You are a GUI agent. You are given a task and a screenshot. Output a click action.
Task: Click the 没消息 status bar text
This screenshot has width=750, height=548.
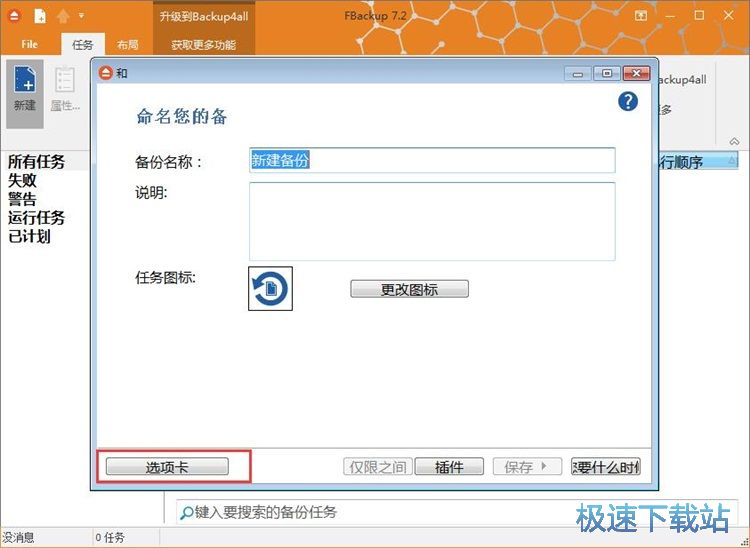(x=18, y=537)
